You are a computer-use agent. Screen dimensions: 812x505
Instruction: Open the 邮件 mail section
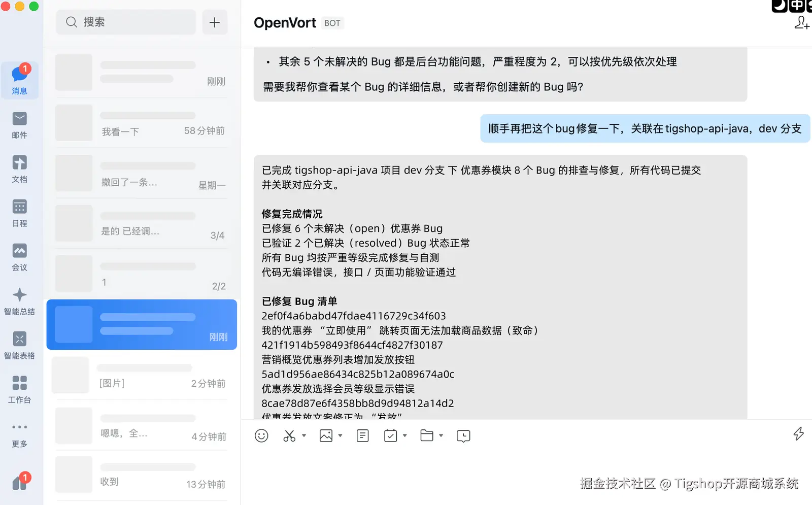click(x=19, y=124)
